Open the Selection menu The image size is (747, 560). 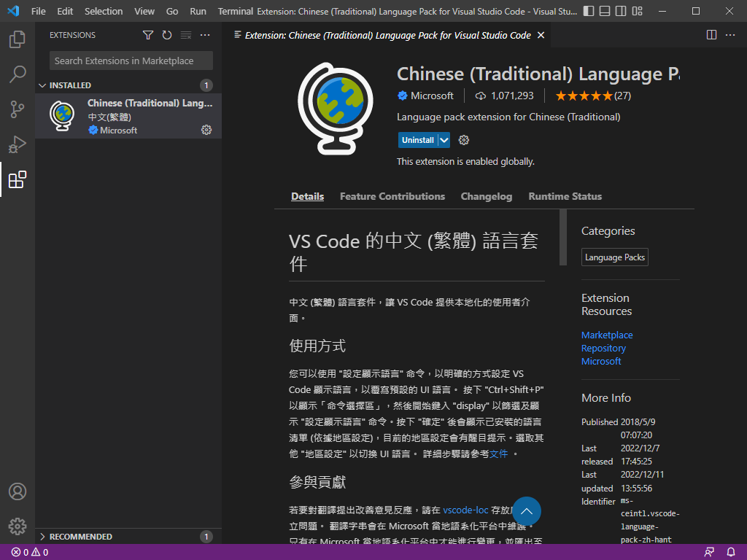coord(104,11)
